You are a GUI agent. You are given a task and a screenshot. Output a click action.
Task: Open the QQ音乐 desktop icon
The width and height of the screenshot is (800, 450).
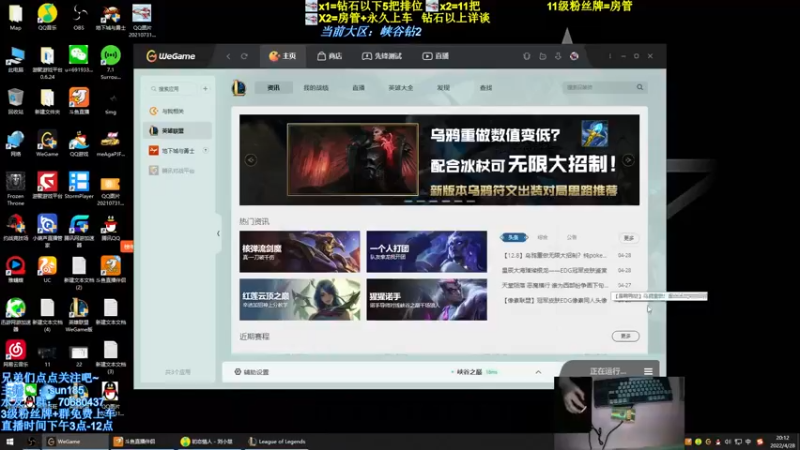(47, 17)
